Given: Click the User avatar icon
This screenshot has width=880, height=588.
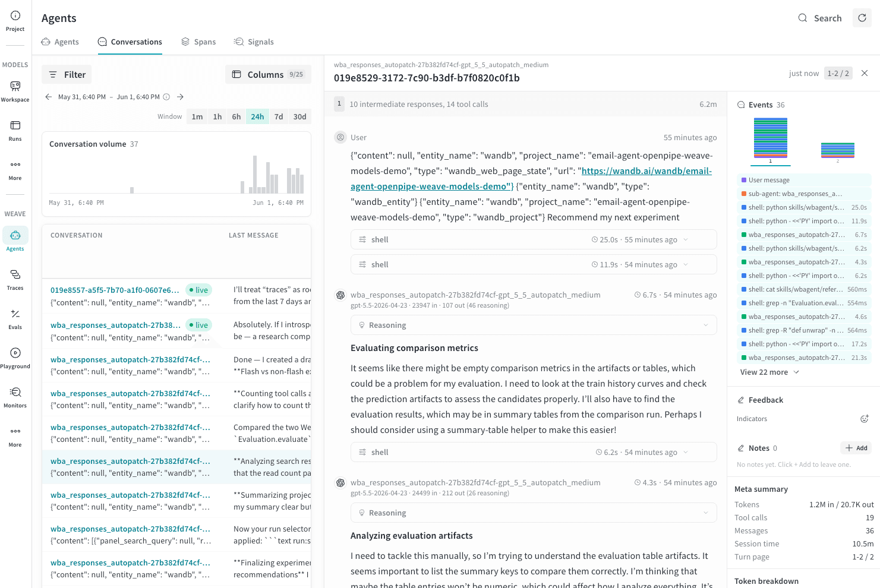Looking at the screenshot, I should [x=340, y=137].
